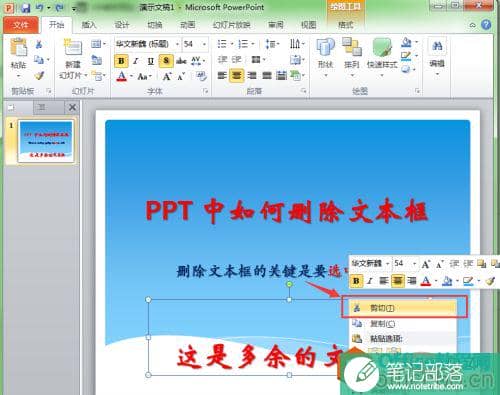This screenshot has width=500, height=395.
Task: Switch to the Insert (插入) tab
Action: click(x=89, y=25)
